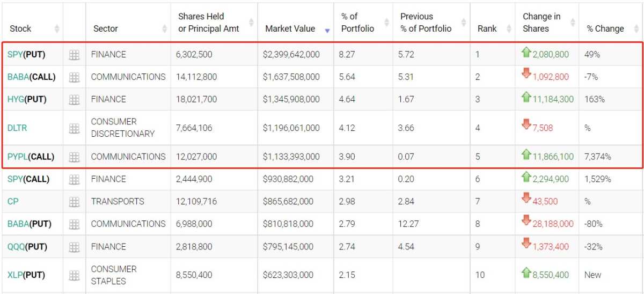Select shares held 2,818,800 cell

click(x=194, y=247)
